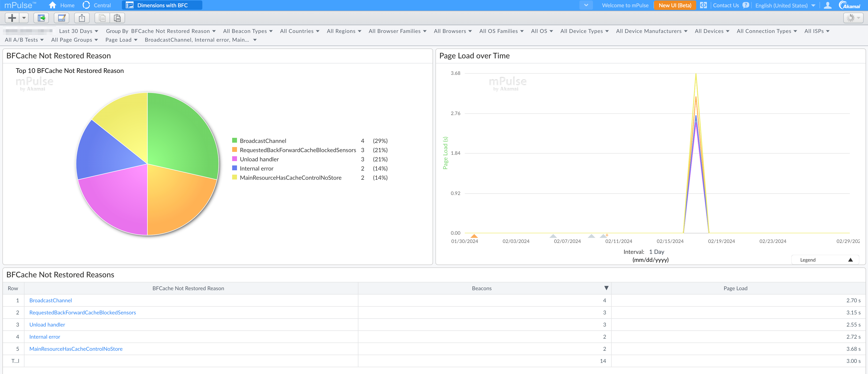Select the Dimensions with BFC tab
Viewport: 868px width, 374px height.
(x=162, y=5)
